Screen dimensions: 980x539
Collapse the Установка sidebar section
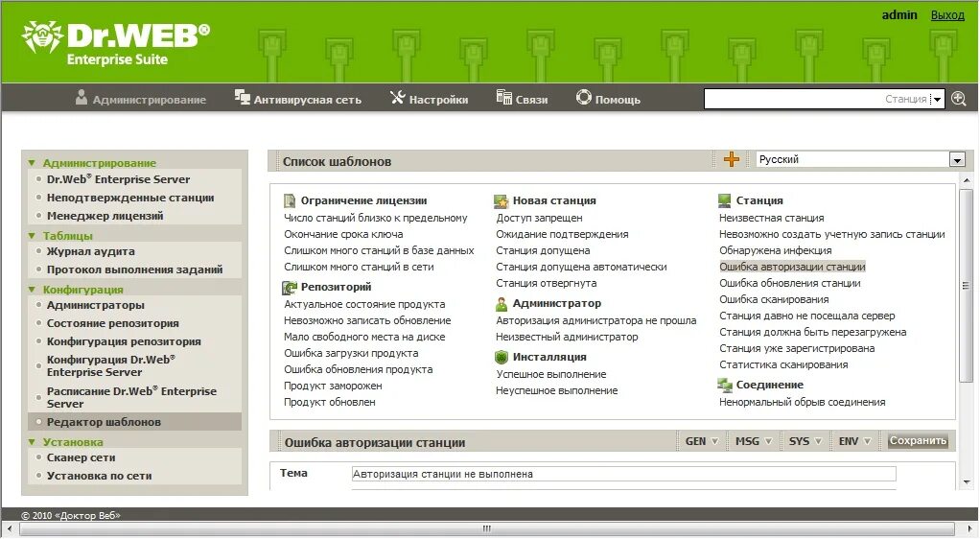tap(32, 442)
